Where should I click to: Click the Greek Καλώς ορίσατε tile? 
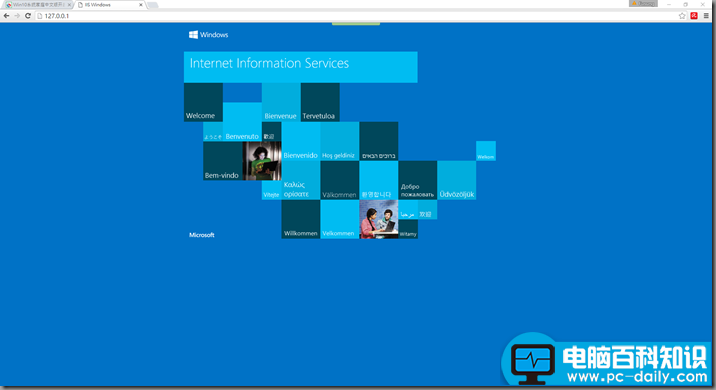(x=300, y=180)
